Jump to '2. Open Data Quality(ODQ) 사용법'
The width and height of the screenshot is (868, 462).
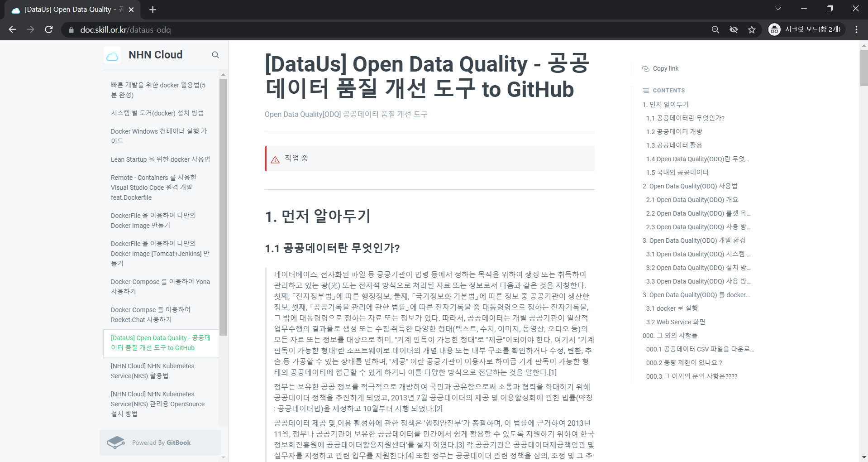pyautogui.click(x=690, y=186)
